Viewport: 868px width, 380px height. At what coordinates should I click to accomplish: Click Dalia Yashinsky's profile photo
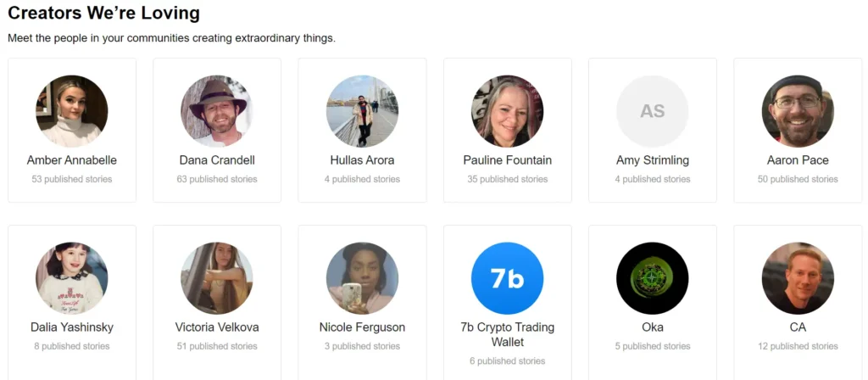pyautogui.click(x=72, y=278)
